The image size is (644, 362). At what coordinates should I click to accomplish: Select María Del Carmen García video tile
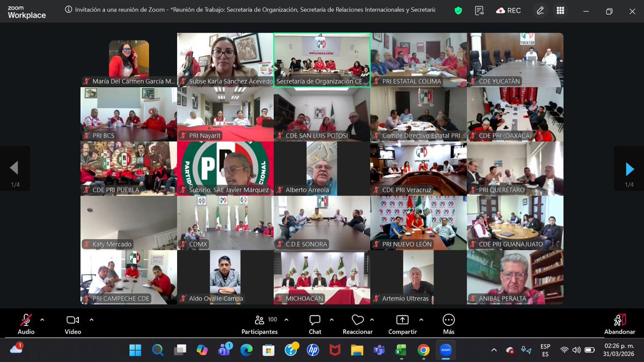129,60
